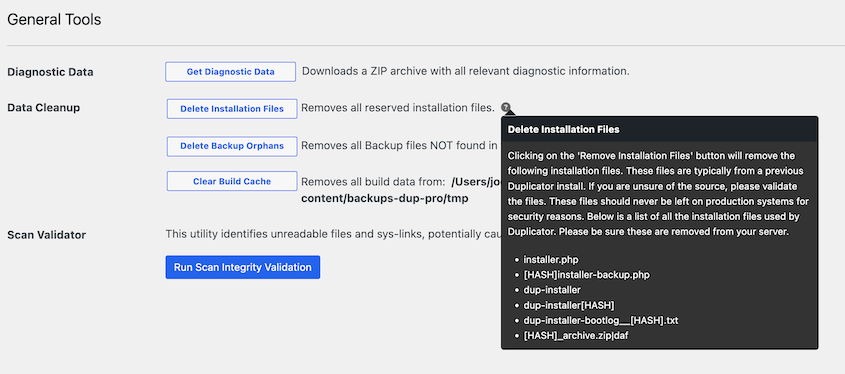This screenshot has width=845, height=374.
Task: Click the 'dup-installer[HASH]' list entry
Action: pos(569,305)
